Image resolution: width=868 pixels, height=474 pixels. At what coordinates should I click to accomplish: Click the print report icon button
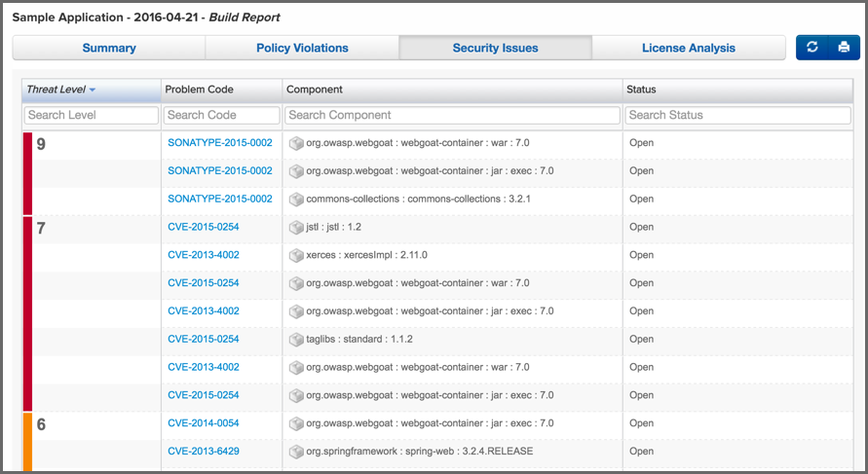(x=845, y=48)
